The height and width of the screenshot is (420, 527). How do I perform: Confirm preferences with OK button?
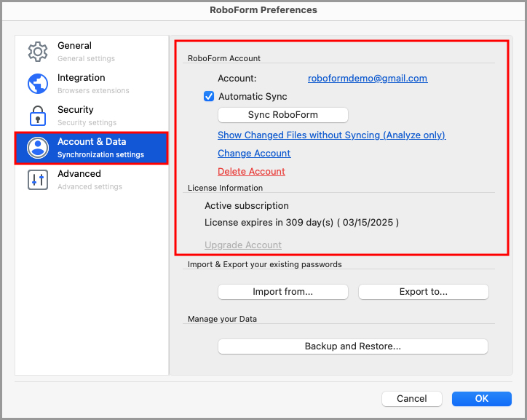click(482, 398)
